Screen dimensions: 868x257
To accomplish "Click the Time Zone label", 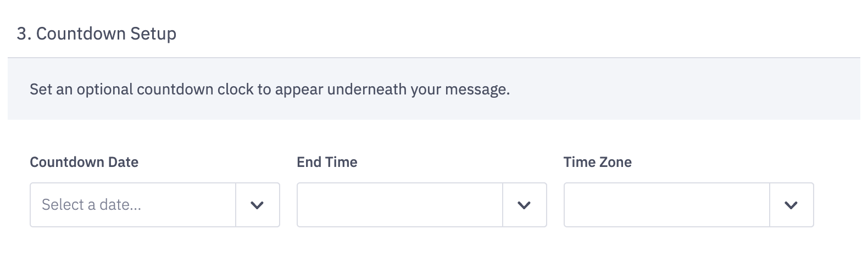I will pyautogui.click(x=597, y=162).
